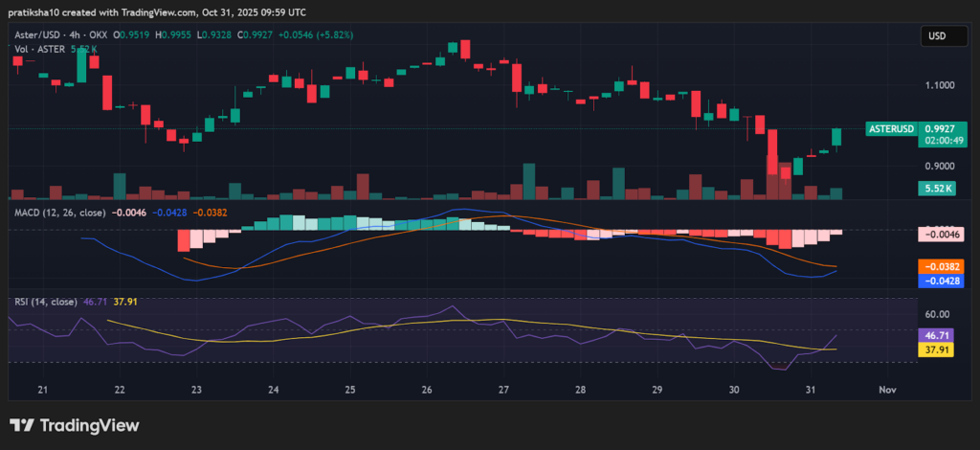Click the ASTERUSD price line tag
The image size is (980, 450).
click(x=891, y=128)
